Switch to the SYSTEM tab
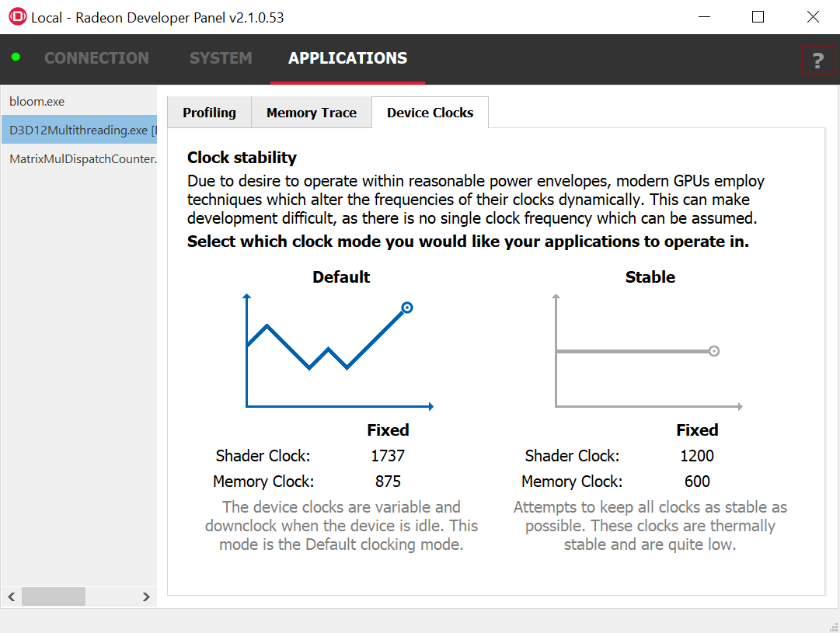 221,58
